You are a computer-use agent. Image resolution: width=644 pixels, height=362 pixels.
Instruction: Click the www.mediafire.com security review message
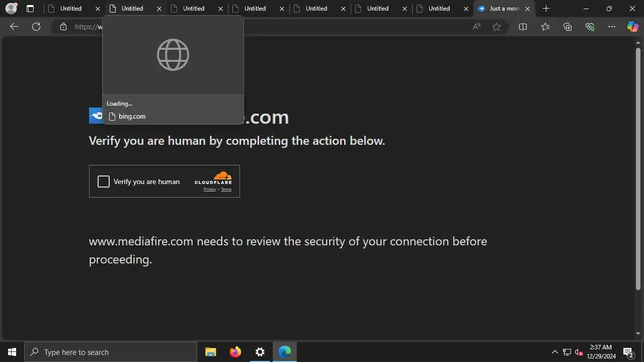pyautogui.click(x=288, y=250)
